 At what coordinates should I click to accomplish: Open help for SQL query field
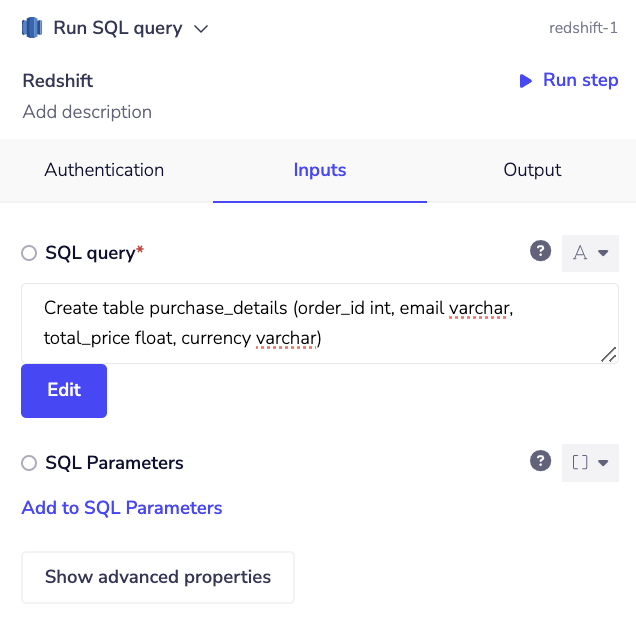[540, 252]
